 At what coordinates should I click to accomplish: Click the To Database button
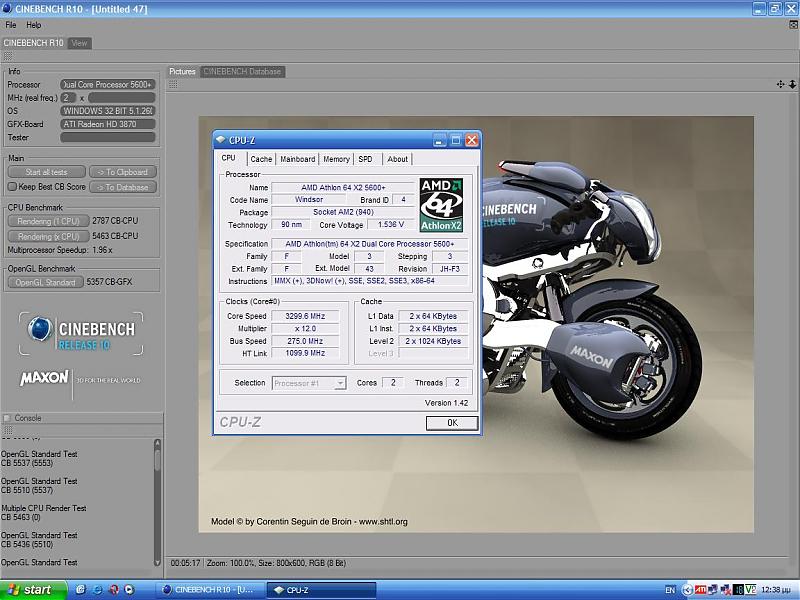click(122, 187)
